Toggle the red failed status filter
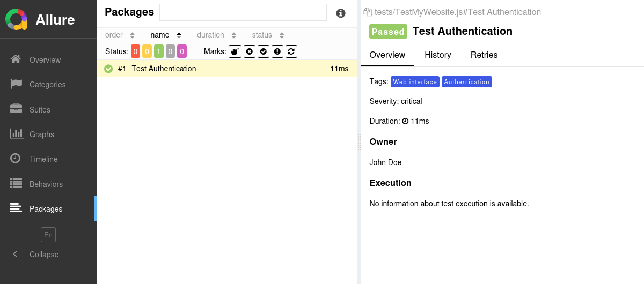Screen dimensions: 644x284 pos(135,51)
